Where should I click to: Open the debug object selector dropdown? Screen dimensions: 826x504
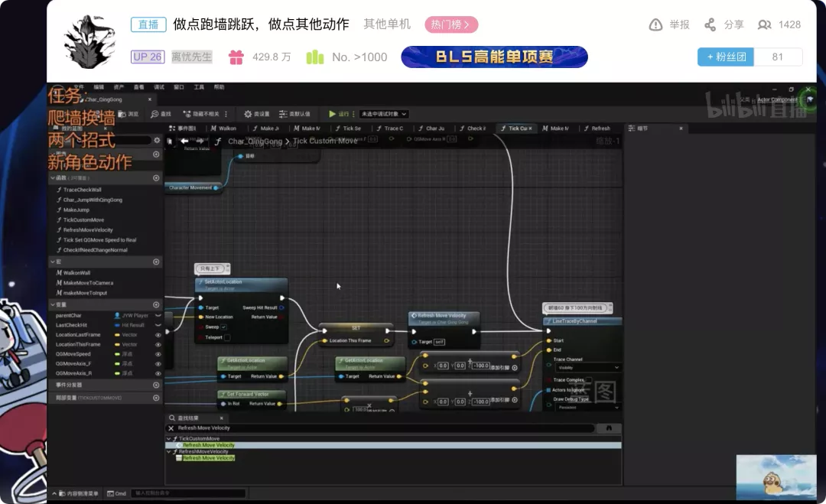(384, 114)
